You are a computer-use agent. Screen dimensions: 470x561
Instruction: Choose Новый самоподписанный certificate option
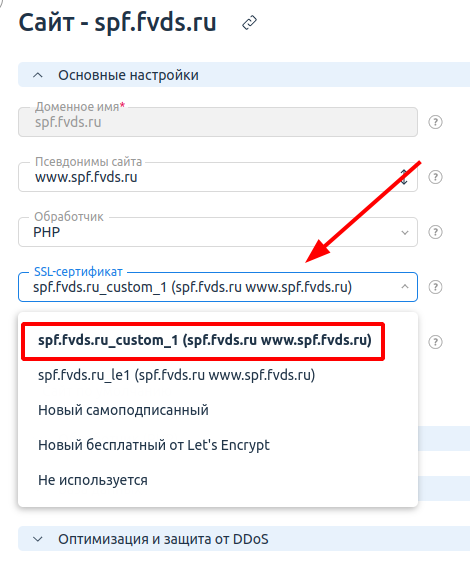click(123, 410)
